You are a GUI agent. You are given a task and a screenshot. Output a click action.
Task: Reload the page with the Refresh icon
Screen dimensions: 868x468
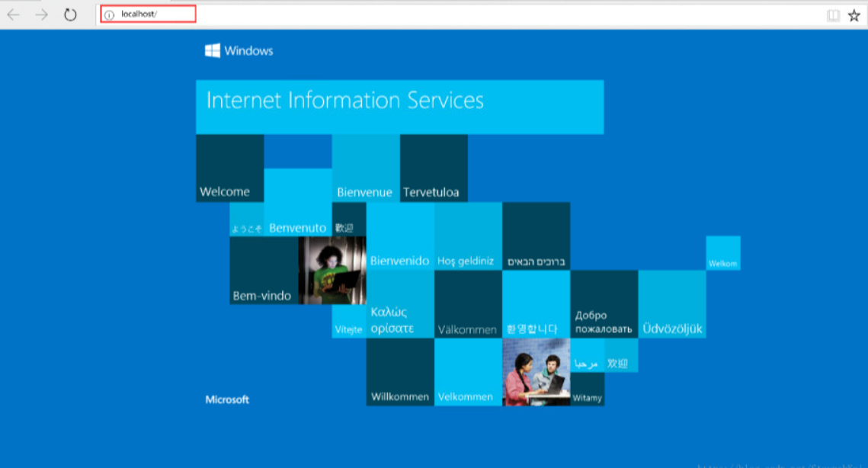click(70, 14)
